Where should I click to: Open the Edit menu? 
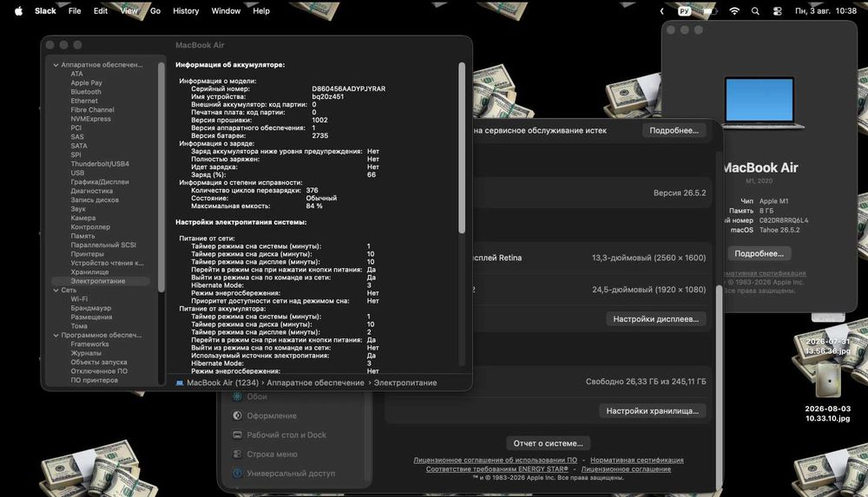100,10
